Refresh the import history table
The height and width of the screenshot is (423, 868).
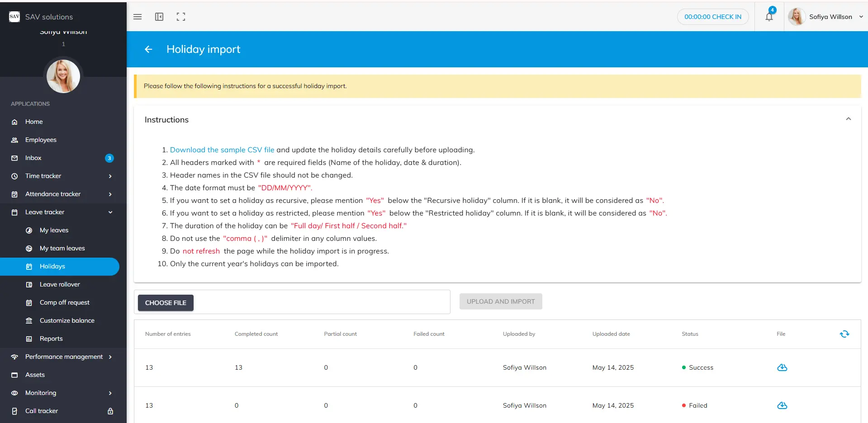tap(844, 334)
